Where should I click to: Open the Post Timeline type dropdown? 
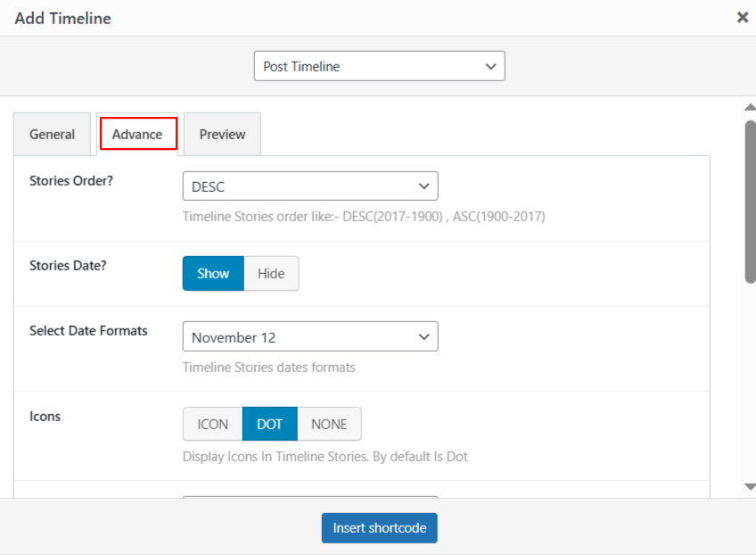point(379,66)
